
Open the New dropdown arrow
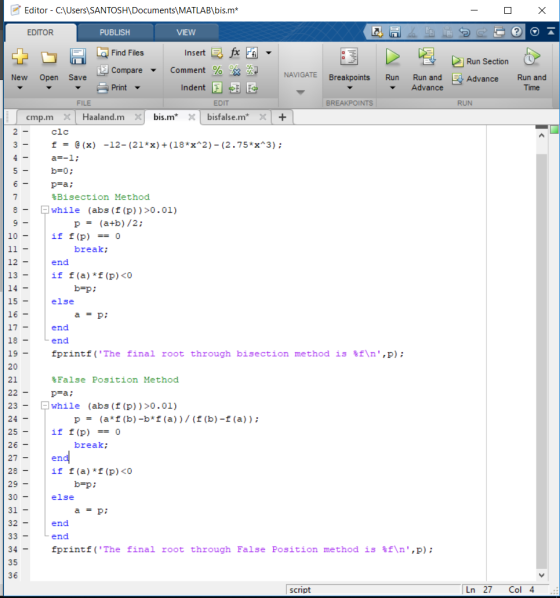(x=20, y=88)
